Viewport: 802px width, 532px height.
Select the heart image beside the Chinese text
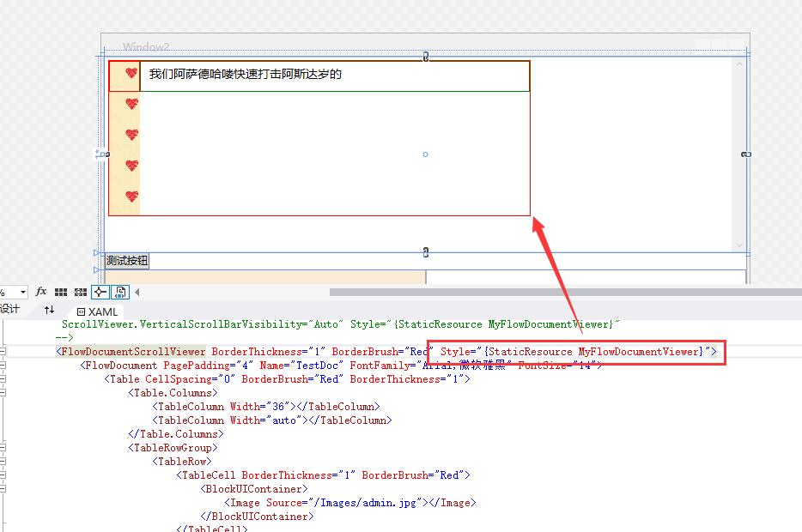(x=131, y=73)
